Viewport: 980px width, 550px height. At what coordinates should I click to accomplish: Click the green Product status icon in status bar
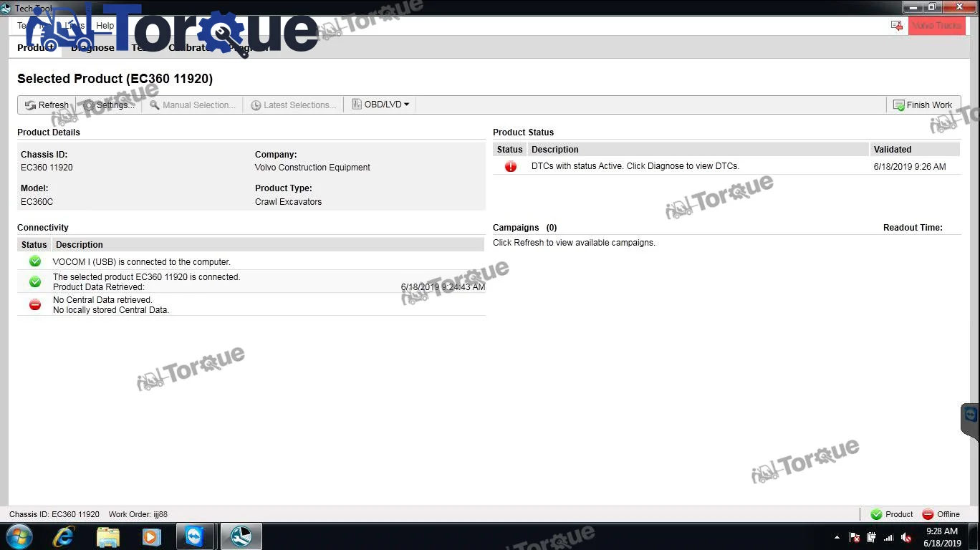point(876,514)
